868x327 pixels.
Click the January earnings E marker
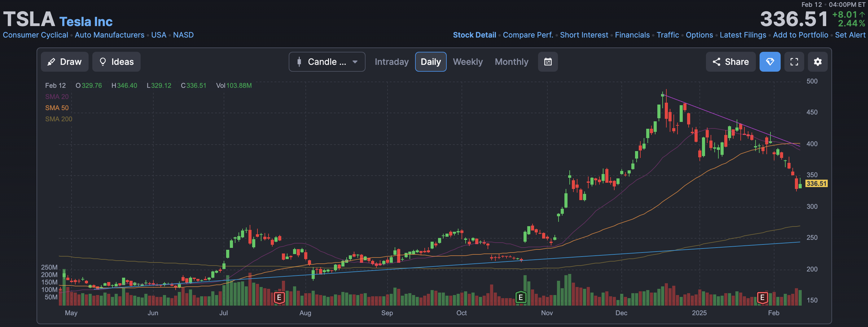point(762,298)
